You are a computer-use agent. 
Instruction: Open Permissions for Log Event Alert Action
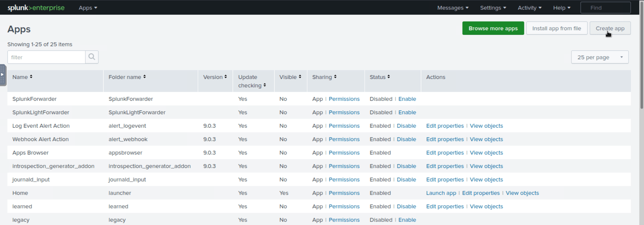344,126
